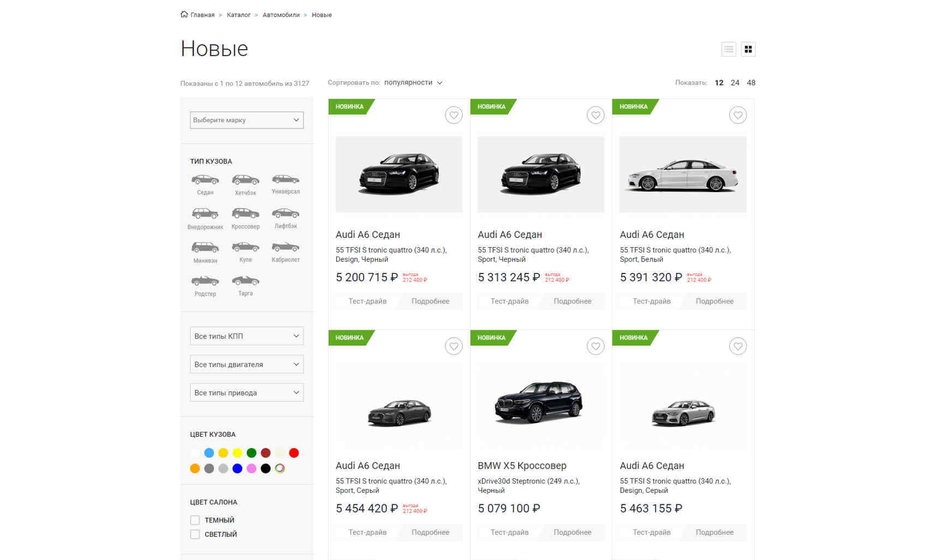Select the red body color swatch

(294, 453)
